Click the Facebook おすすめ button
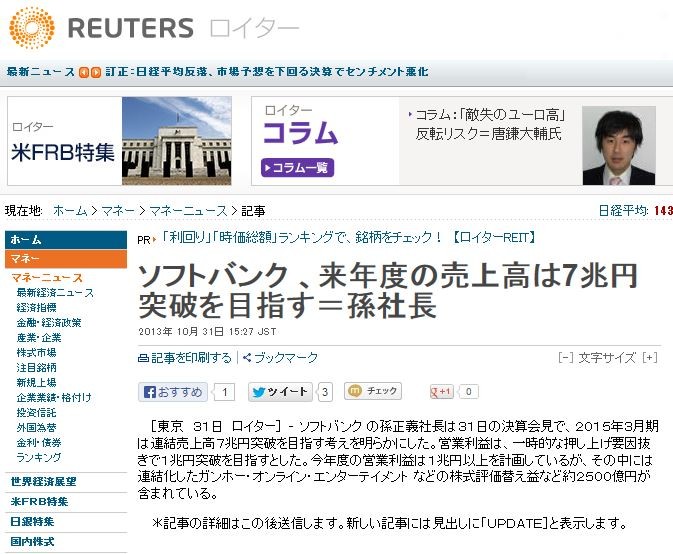Screen dimensions: 673x554 (173, 392)
